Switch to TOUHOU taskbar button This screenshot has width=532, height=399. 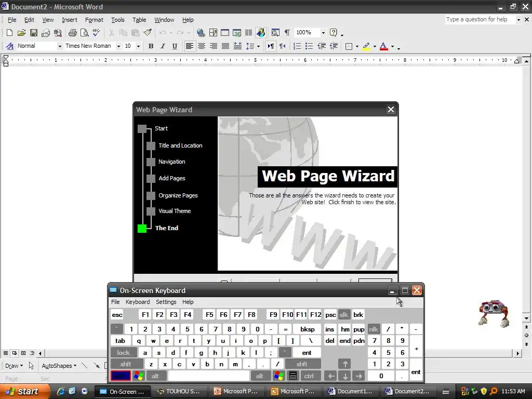coord(179,391)
